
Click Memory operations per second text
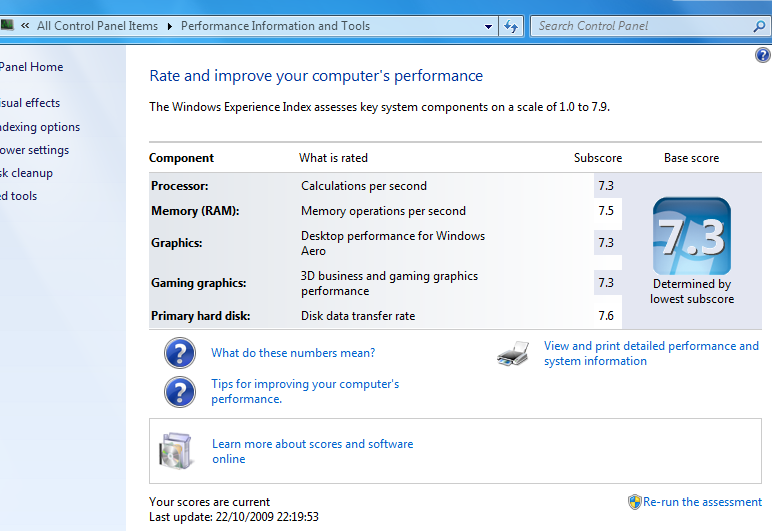[x=383, y=211]
